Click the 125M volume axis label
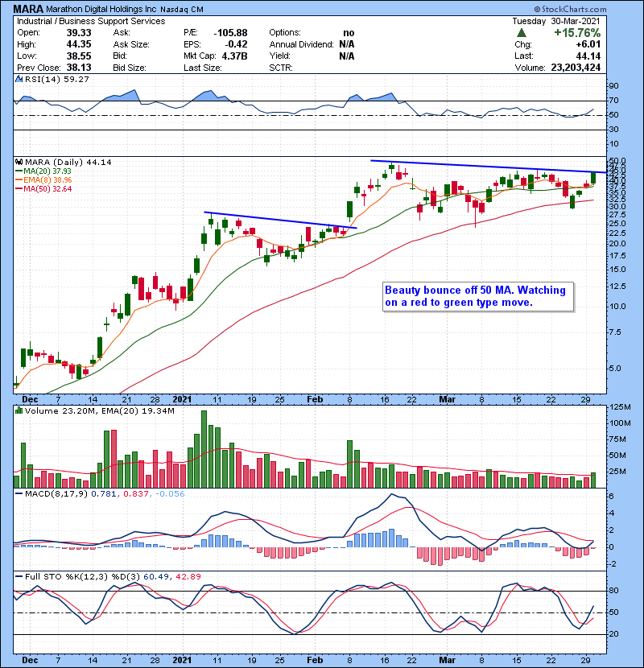 coord(620,407)
